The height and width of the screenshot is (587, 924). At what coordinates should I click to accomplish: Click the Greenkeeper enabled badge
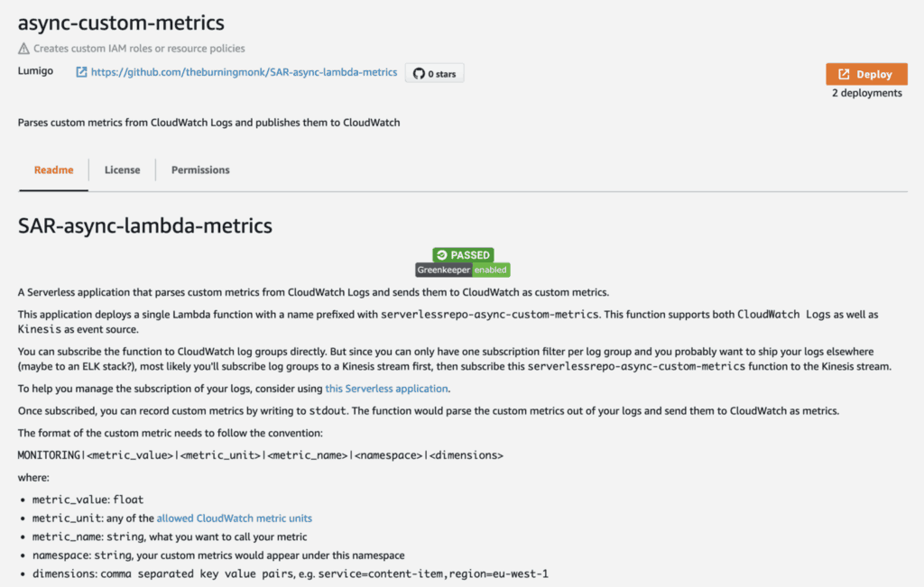pos(463,270)
